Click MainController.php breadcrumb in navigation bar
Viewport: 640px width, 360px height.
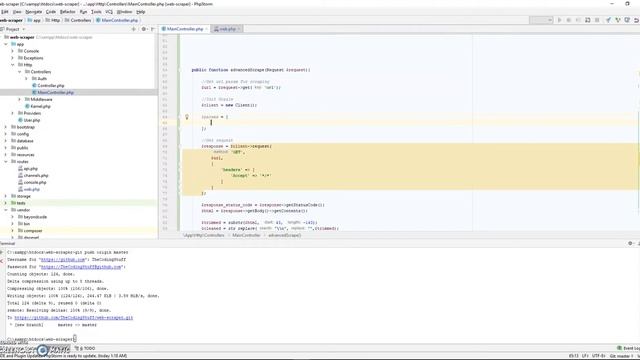click(118, 20)
